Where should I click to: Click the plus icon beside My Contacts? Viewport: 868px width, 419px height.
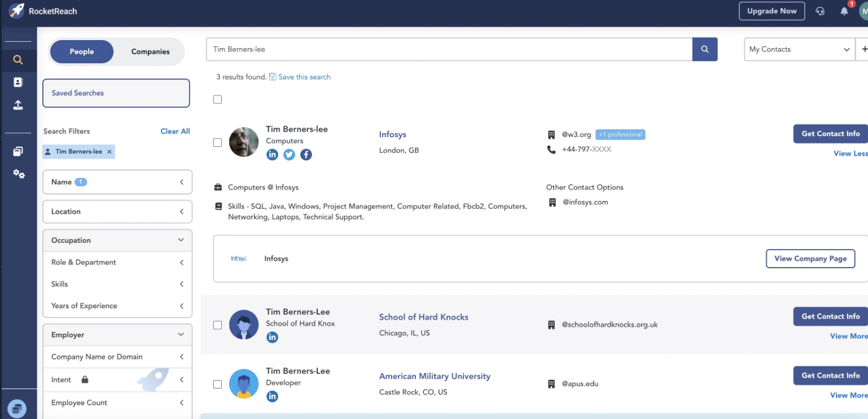[864, 49]
